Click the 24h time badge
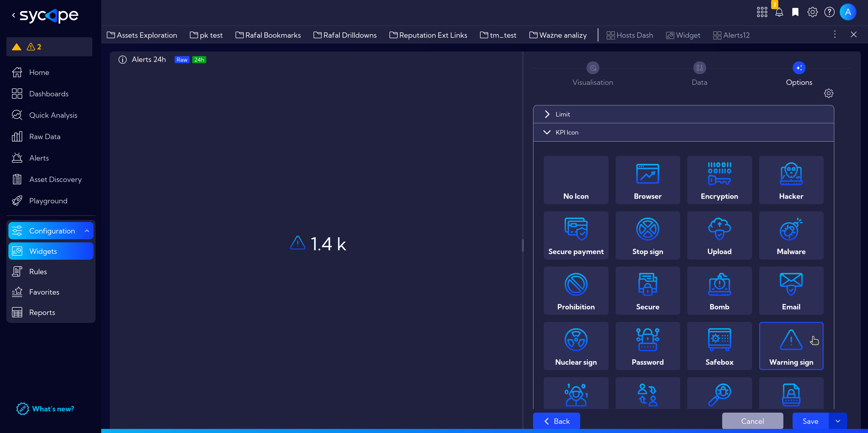This screenshot has width=868, height=433. pos(199,60)
